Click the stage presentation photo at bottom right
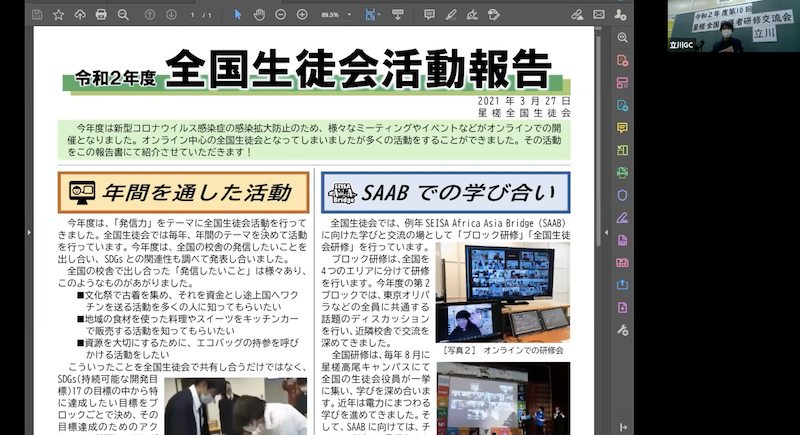This screenshot has width=800, height=435. coord(503,398)
